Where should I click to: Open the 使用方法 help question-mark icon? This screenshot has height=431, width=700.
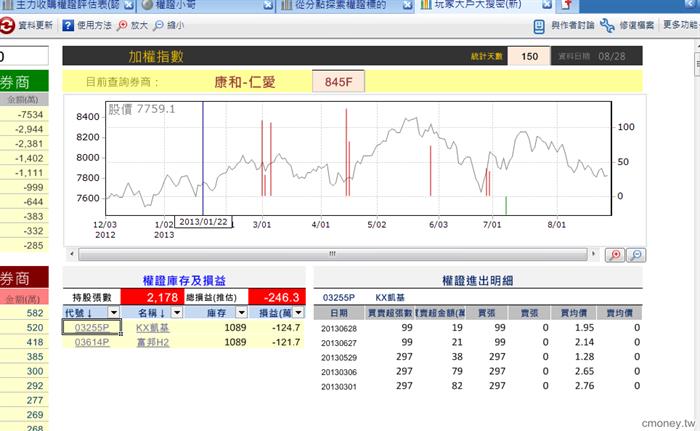point(68,25)
